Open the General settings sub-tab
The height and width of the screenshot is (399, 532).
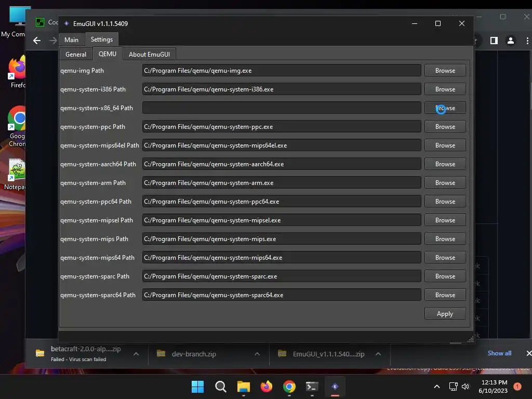click(76, 54)
